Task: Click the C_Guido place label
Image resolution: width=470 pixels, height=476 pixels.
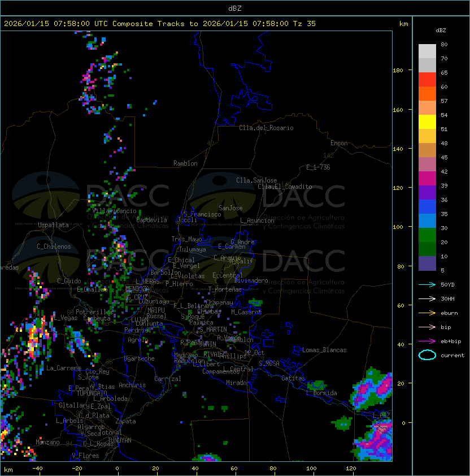Action: pos(69,281)
